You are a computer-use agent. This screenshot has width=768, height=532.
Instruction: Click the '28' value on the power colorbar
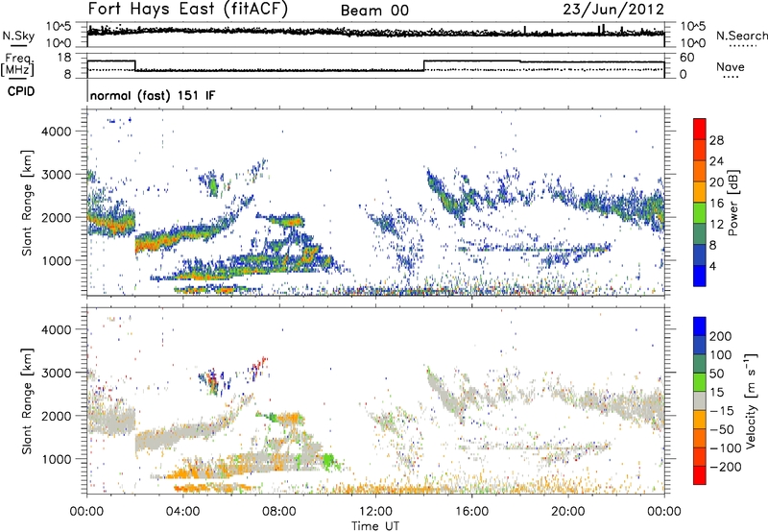coord(716,140)
